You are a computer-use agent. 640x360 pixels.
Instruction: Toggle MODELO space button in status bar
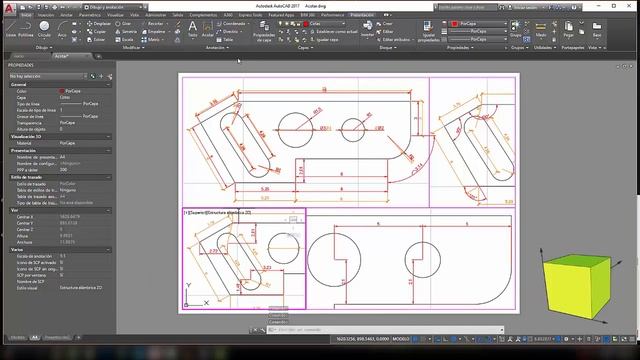[x=401, y=339]
